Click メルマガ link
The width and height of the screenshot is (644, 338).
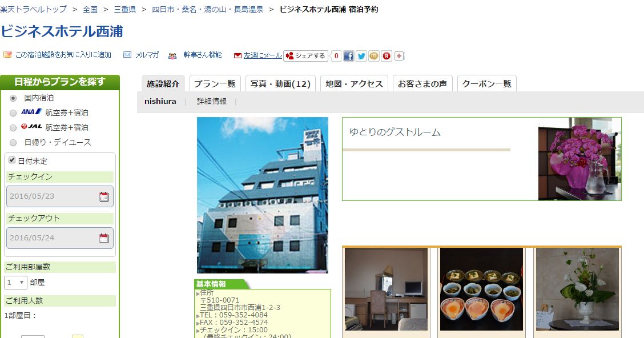147,55
